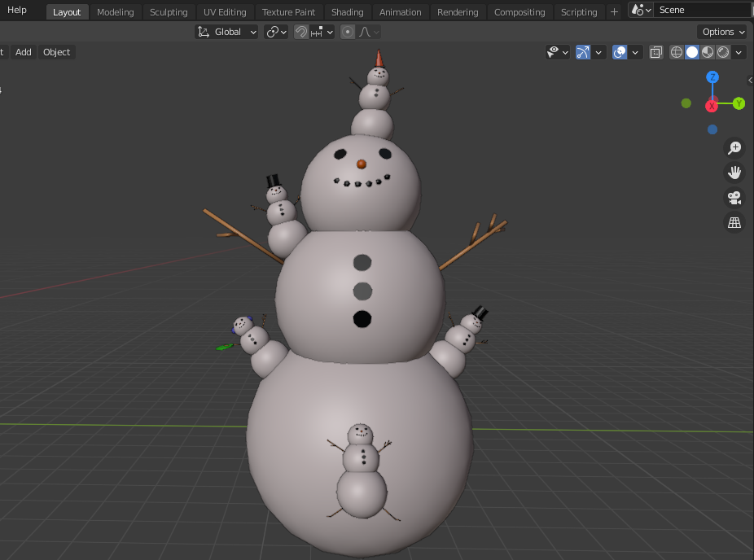Open the Add menu in the viewport
This screenshot has width=754, height=560.
[x=23, y=51]
